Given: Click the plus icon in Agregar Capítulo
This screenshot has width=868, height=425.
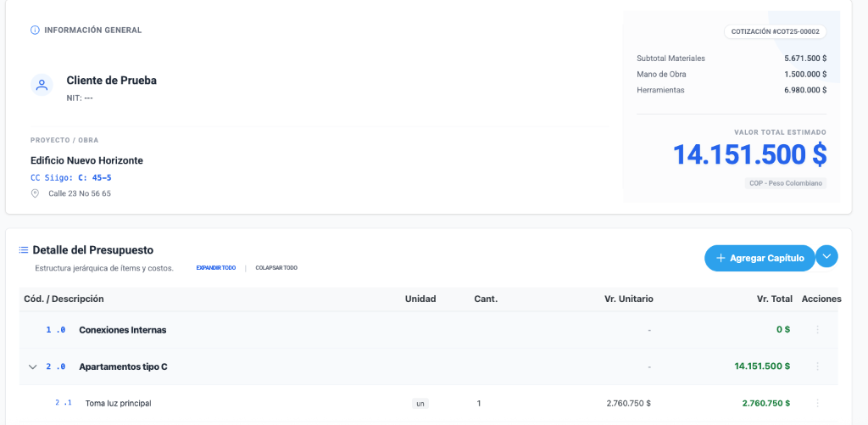Looking at the screenshot, I should pos(721,258).
